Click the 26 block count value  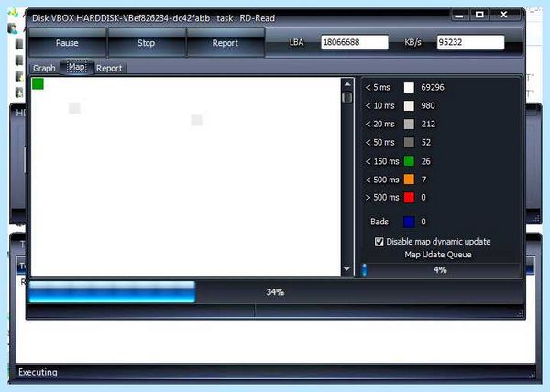(426, 161)
